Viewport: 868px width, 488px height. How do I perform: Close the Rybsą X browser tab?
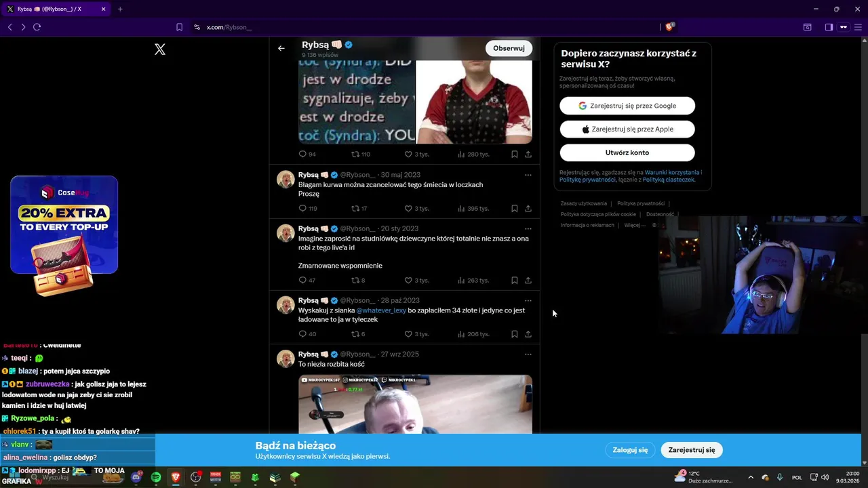coord(103,9)
